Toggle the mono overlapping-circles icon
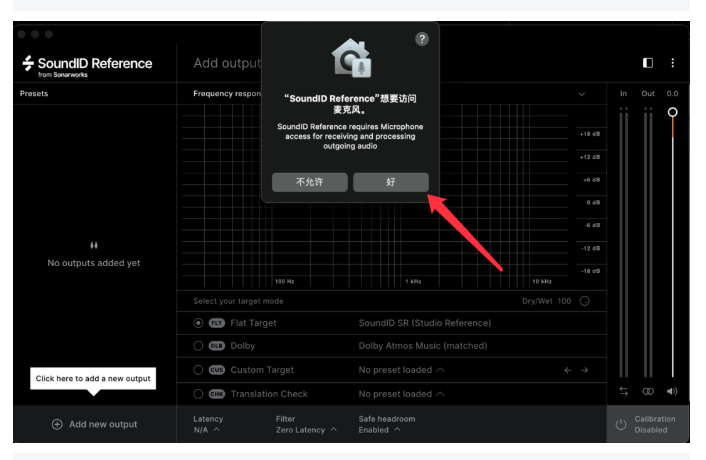The height and width of the screenshot is (460, 706). 648,391
